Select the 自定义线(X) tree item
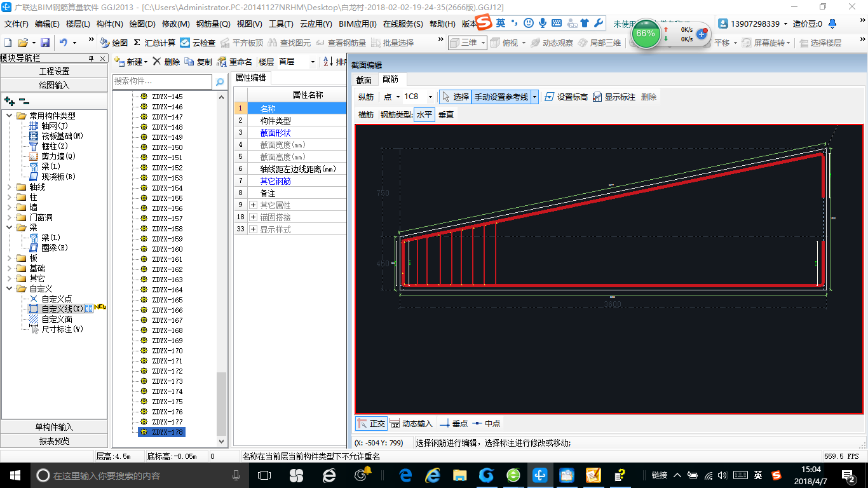 [x=62, y=309]
